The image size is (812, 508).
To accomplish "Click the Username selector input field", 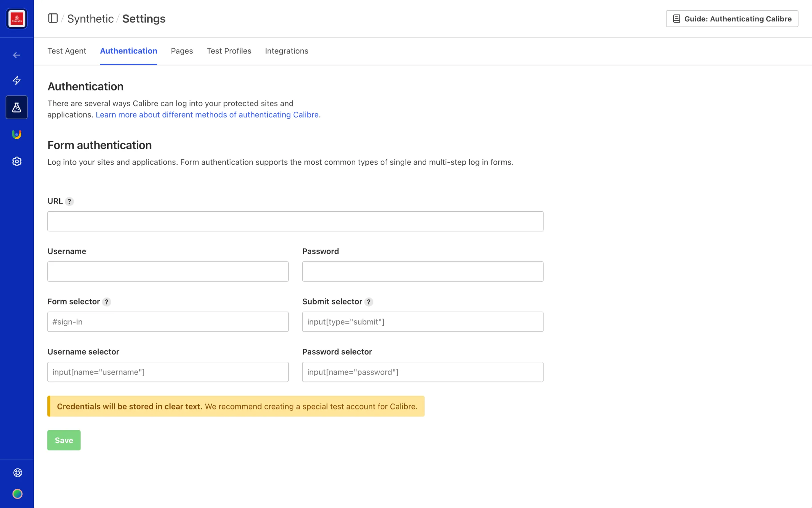I will pyautogui.click(x=168, y=372).
